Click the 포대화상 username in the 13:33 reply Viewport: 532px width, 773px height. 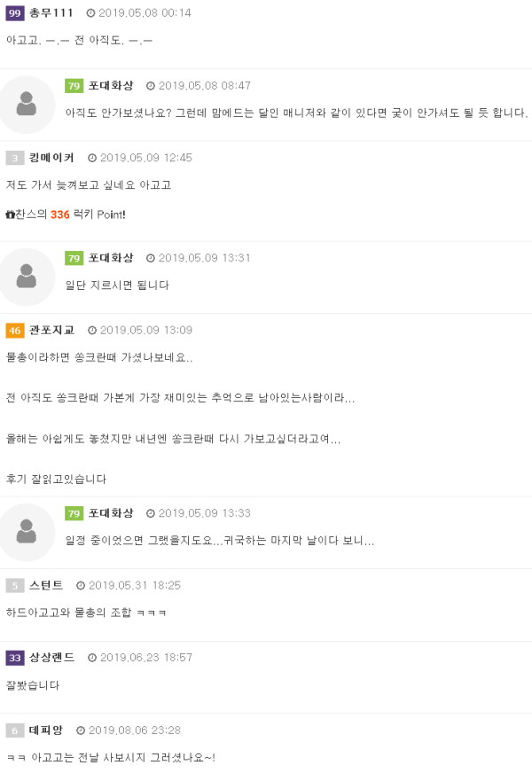click(x=111, y=513)
